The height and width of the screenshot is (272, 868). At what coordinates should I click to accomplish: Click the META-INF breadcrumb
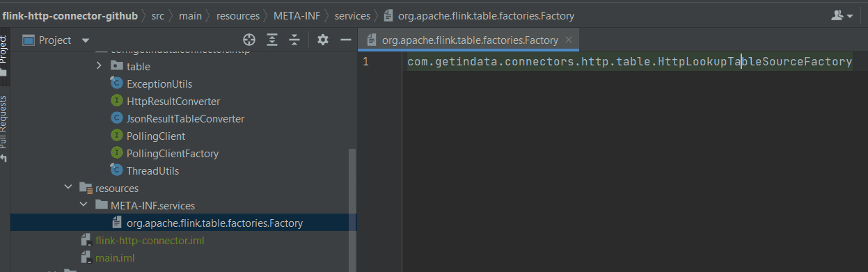tap(297, 15)
